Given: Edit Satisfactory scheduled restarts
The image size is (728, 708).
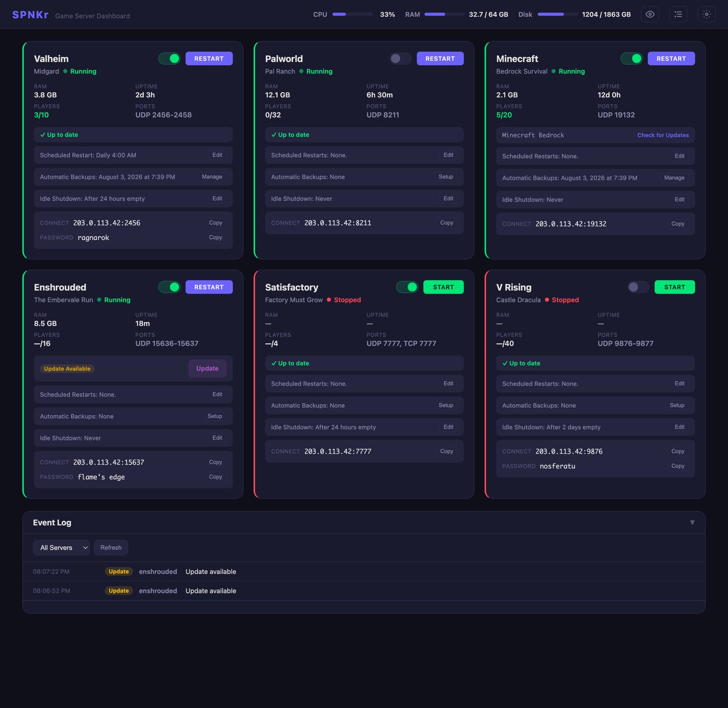Looking at the screenshot, I should click(448, 384).
